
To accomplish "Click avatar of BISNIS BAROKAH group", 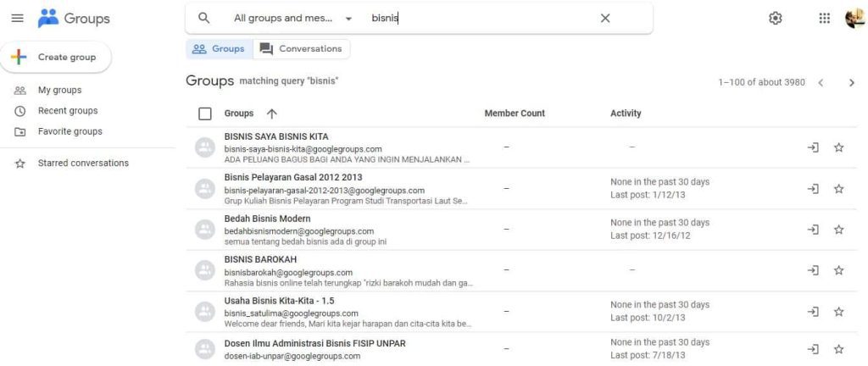I will click(205, 270).
